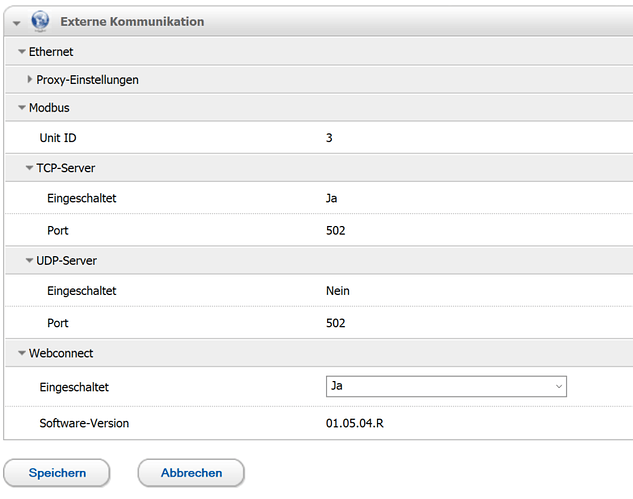The width and height of the screenshot is (633, 499).
Task: Click the UDP-Server Port label
Action: (58, 323)
